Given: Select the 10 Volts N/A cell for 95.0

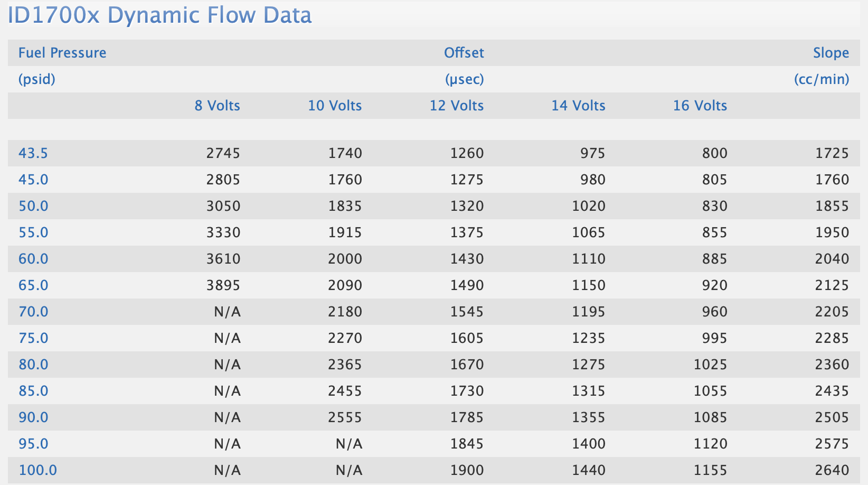Looking at the screenshot, I should (349, 444).
